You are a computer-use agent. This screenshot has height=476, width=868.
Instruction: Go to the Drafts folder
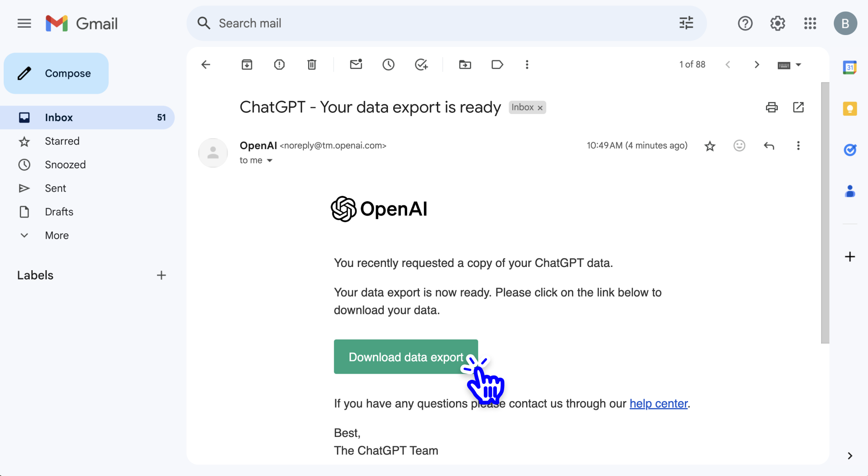[59, 212]
